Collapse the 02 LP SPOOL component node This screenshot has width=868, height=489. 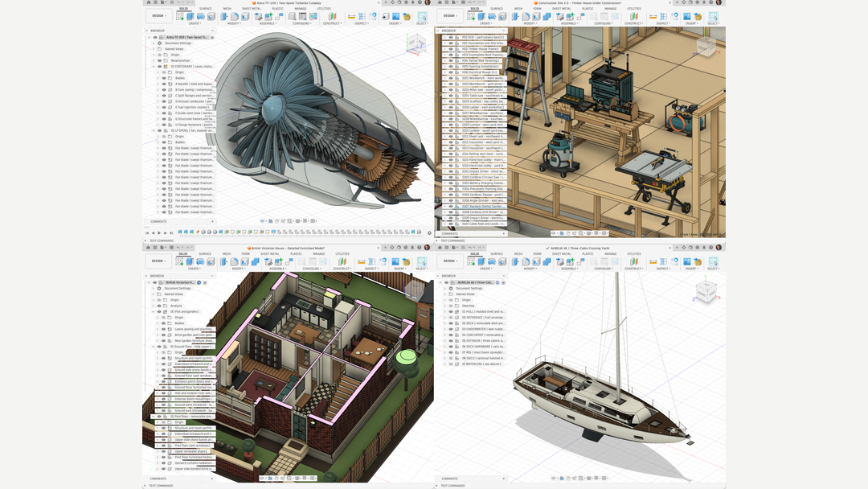click(x=154, y=131)
